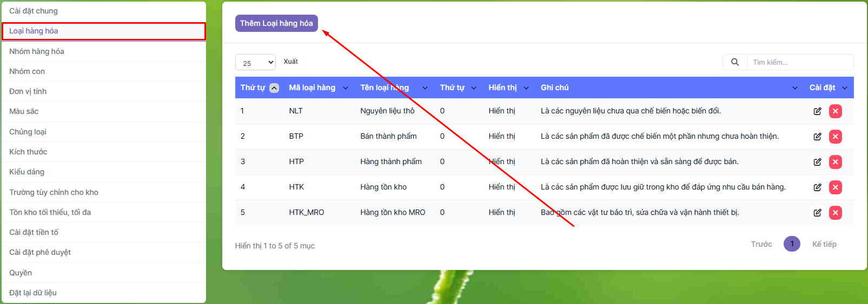Open Ghi chú column header chevron
Viewport: 868px width, 304px height.
[794, 88]
